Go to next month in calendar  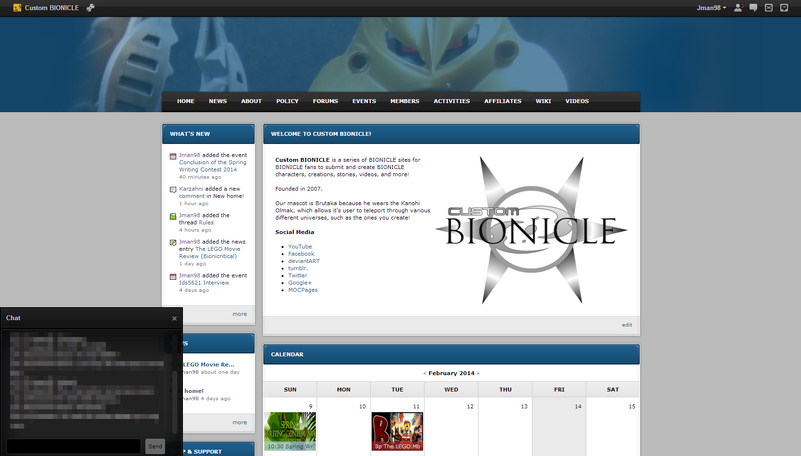478,373
